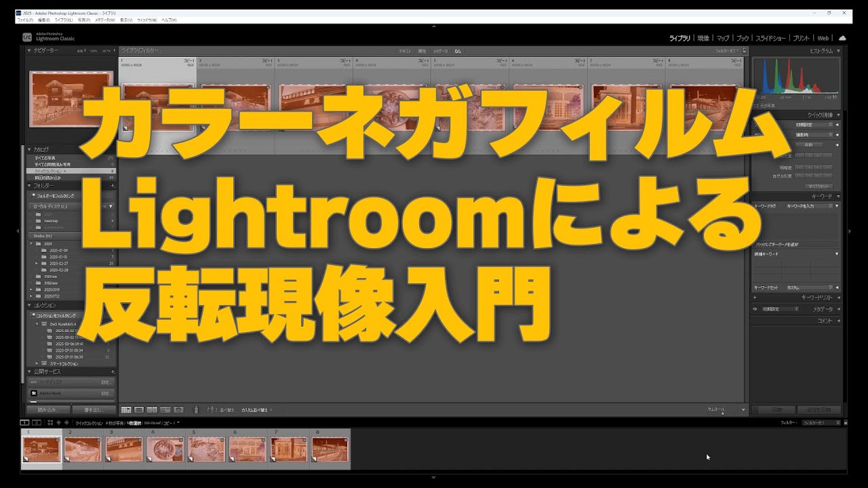Collapse the Histogram panel
Viewport: 868px width, 488px height.
click(838, 51)
